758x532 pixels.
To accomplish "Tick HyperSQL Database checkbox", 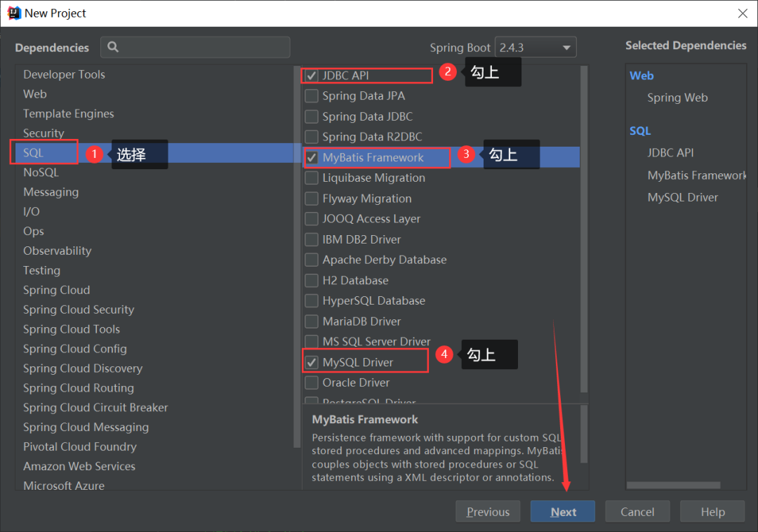I will [312, 300].
